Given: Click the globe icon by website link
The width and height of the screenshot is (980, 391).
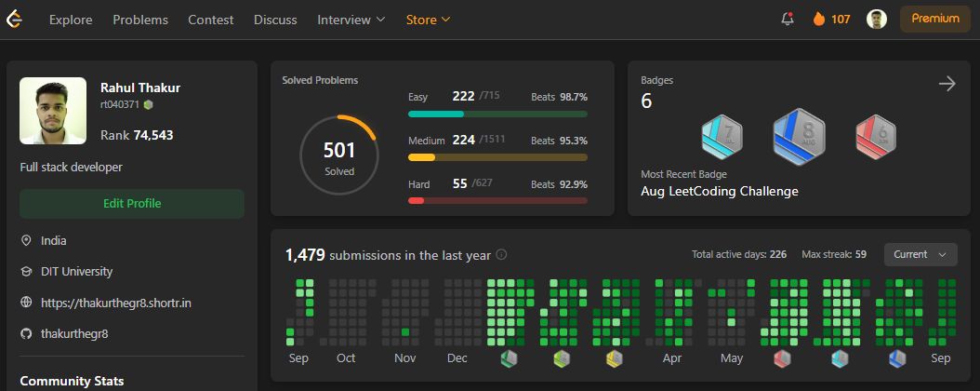Looking at the screenshot, I should point(26,303).
